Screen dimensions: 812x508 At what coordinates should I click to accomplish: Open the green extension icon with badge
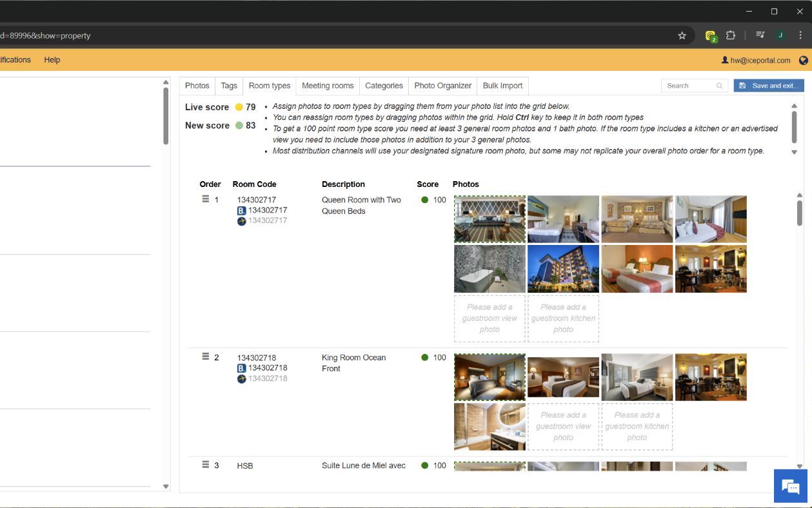click(711, 36)
